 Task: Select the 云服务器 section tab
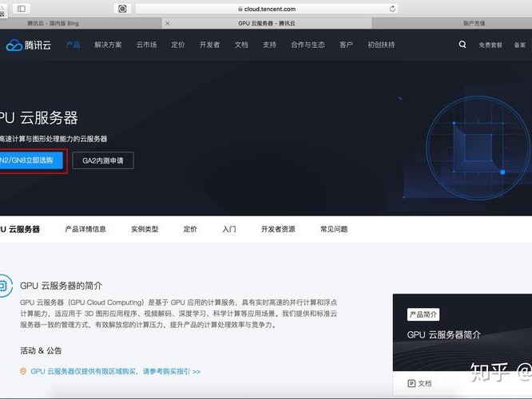(x=20, y=229)
